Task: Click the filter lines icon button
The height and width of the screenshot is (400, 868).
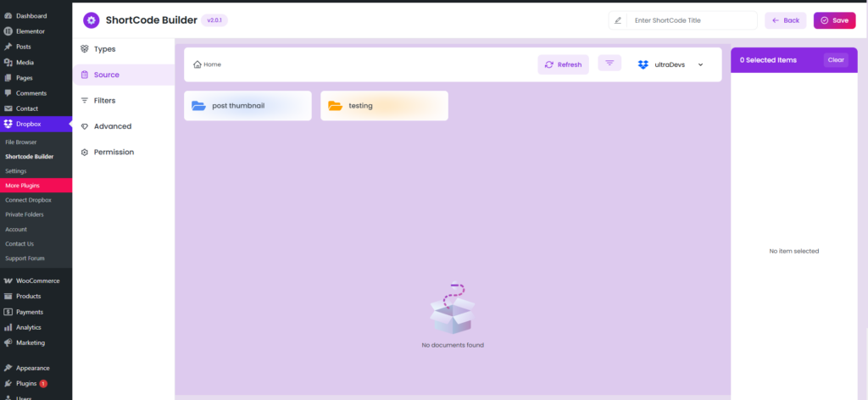Action: (609, 63)
